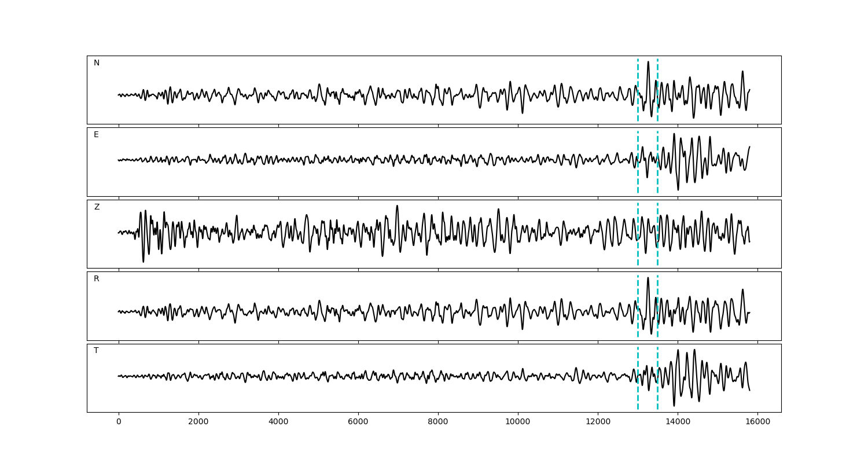This screenshot has width=868, height=463.
Task: Click the x-axis tick label 6000
Action: click(x=358, y=422)
